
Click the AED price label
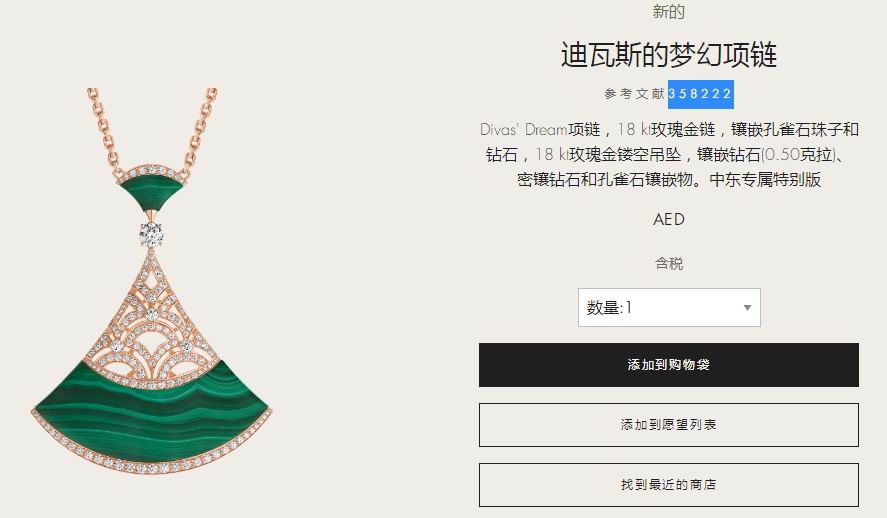669,219
